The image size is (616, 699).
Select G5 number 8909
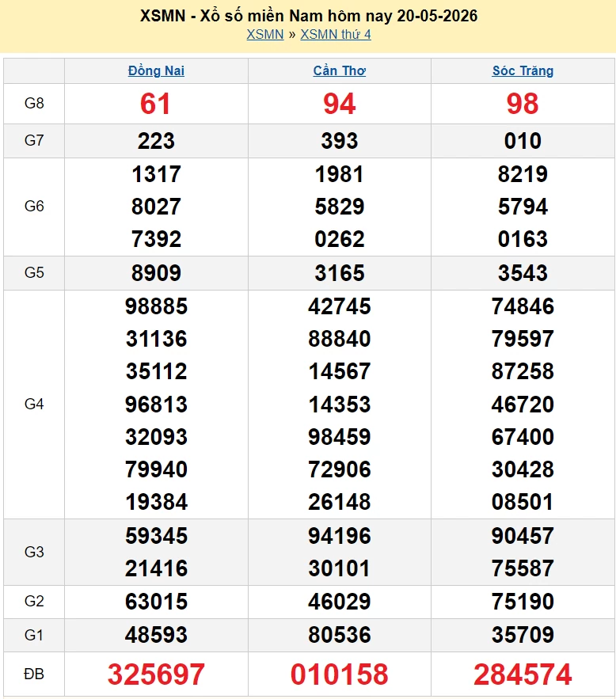click(x=157, y=273)
